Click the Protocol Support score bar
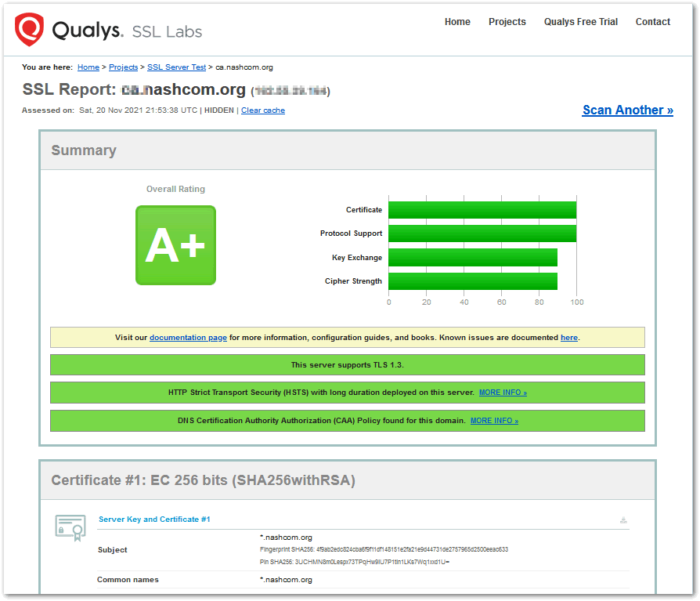Image resolution: width=700 pixels, height=601 pixels. point(482,234)
